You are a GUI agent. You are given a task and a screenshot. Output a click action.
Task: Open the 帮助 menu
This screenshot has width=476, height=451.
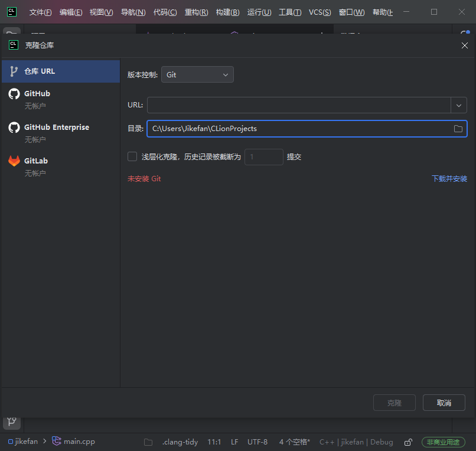(x=383, y=12)
